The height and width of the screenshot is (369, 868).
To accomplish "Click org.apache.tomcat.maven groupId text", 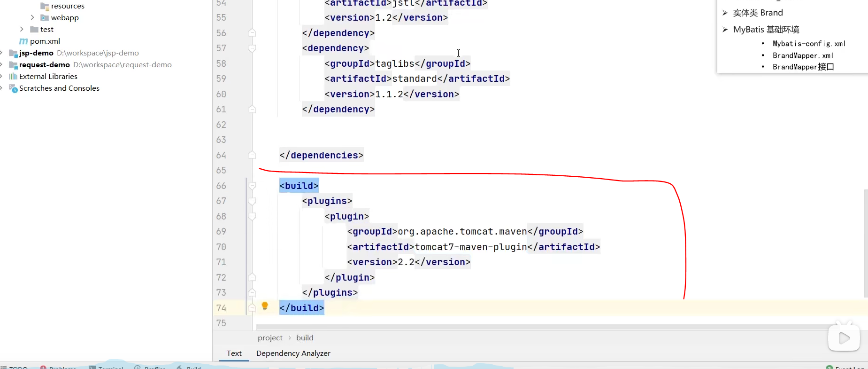I will point(462,232).
